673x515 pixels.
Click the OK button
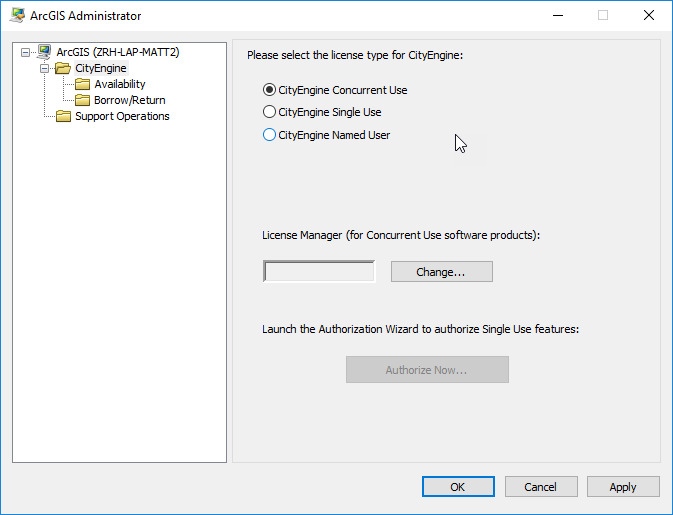pos(458,487)
